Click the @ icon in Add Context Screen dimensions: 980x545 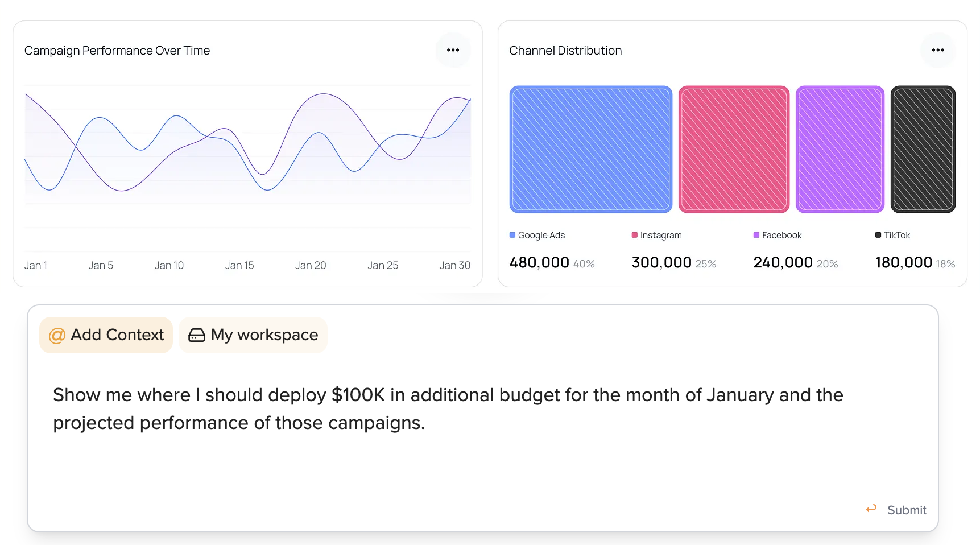(x=57, y=335)
